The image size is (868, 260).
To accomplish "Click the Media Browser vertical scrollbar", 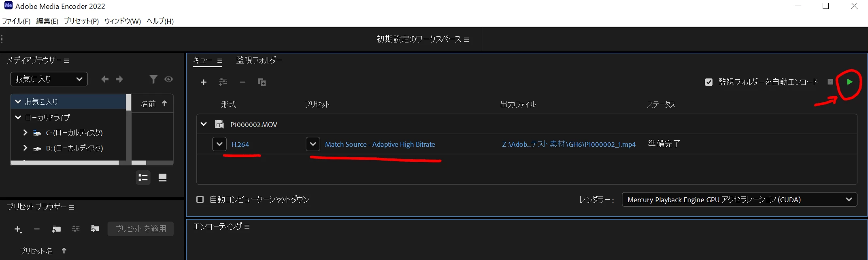I will 128,103.
